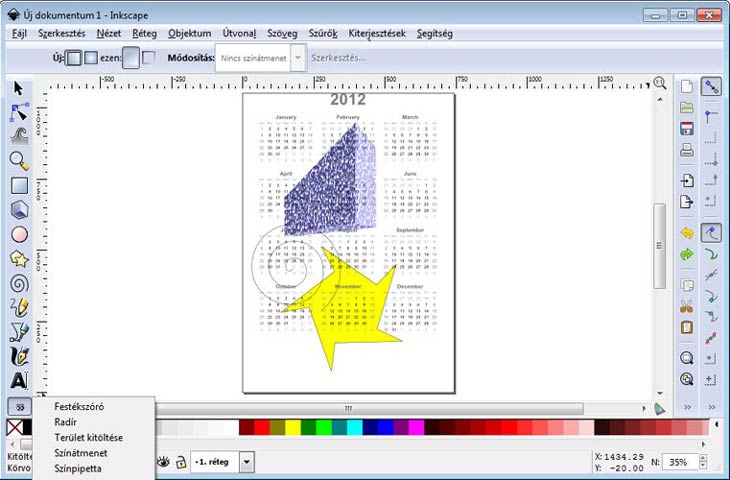Toggle snapping button in snap bar
The width and height of the screenshot is (730, 480).
coord(711,89)
